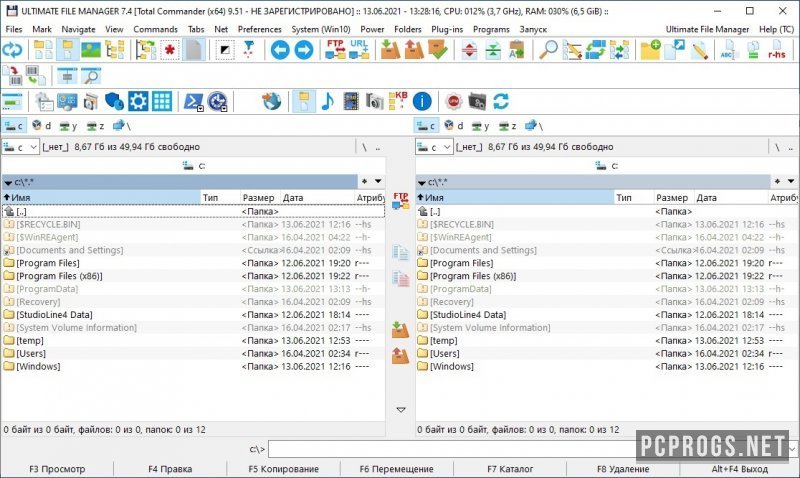This screenshot has height=478, width=800.
Task: Expand left c:\*.* tab header triangle
Action: pyautogui.click(x=8, y=182)
